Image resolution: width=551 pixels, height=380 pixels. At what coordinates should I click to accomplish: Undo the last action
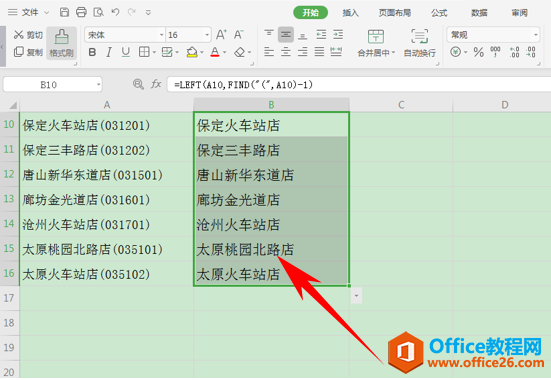click(115, 12)
